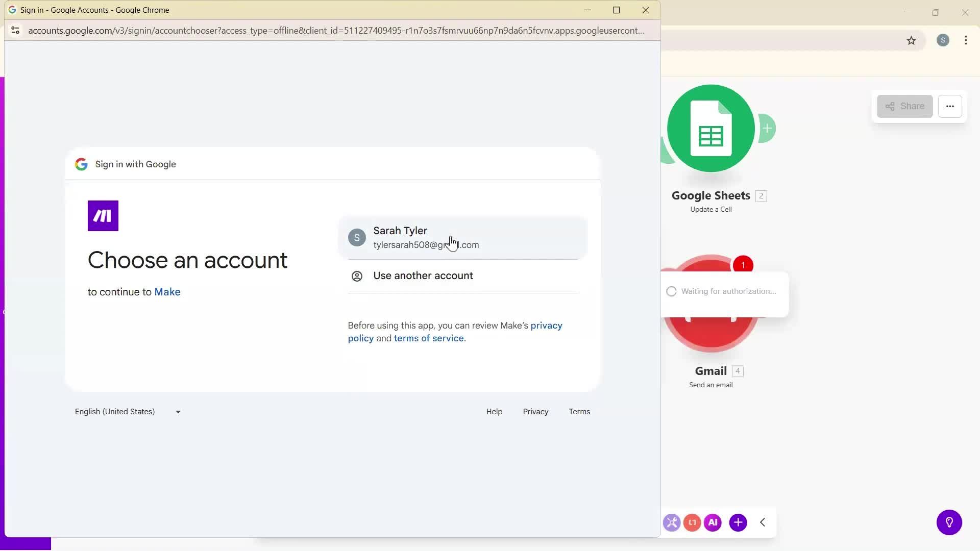Open the scenario options menu next to Share

click(950, 106)
